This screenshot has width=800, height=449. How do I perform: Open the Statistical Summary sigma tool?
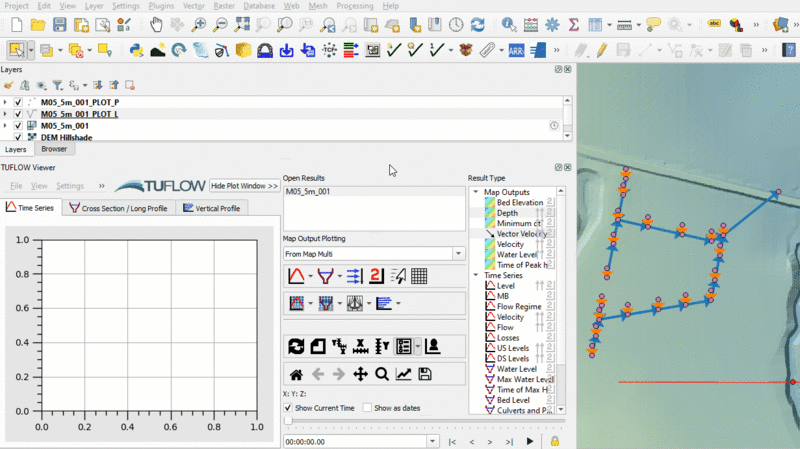pyautogui.click(x=572, y=24)
